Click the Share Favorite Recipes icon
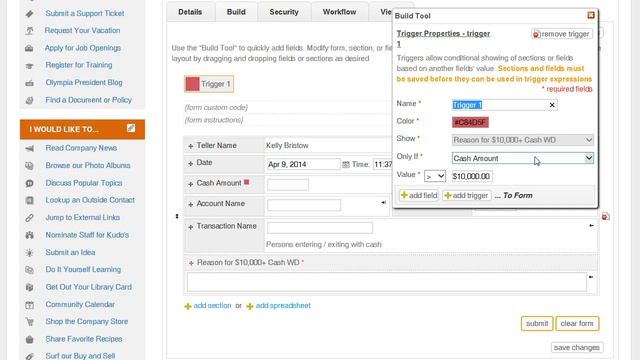The image size is (640, 360). [29, 339]
